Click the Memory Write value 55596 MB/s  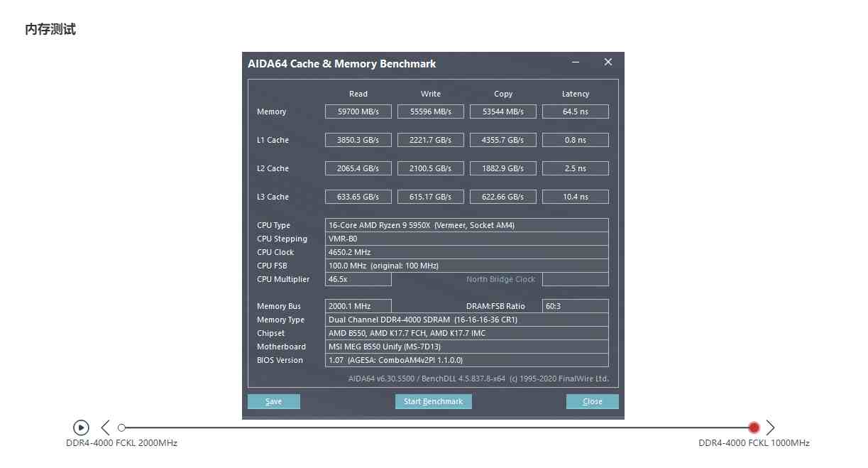[x=431, y=111]
